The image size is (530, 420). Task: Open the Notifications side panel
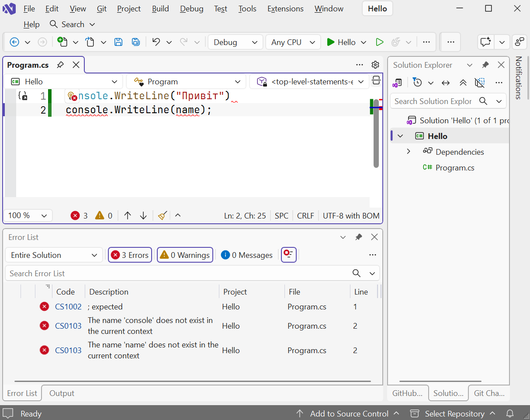518,78
